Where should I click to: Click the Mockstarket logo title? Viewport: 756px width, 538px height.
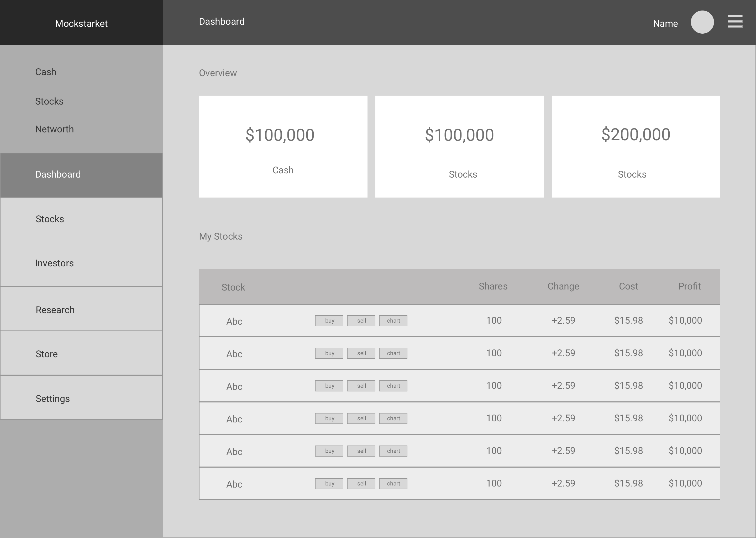[x=81, y=24]
